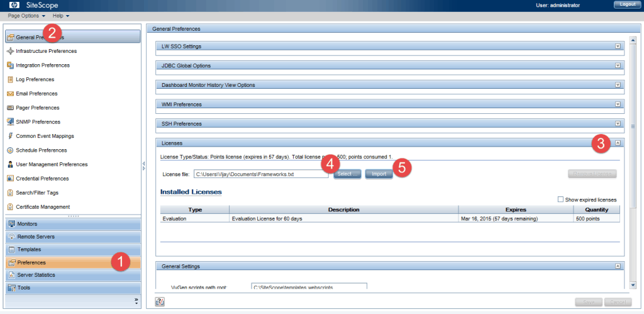The height and width of the screenshot is (314, 644).
Task: Collapse the General Settings section
Action: pyautogui.click(x=618, y=266)
